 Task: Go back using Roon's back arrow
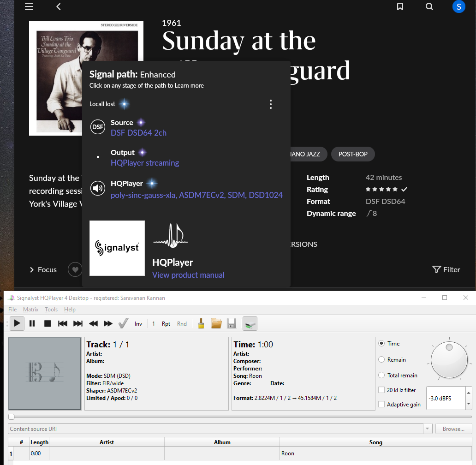click(59, 6)
